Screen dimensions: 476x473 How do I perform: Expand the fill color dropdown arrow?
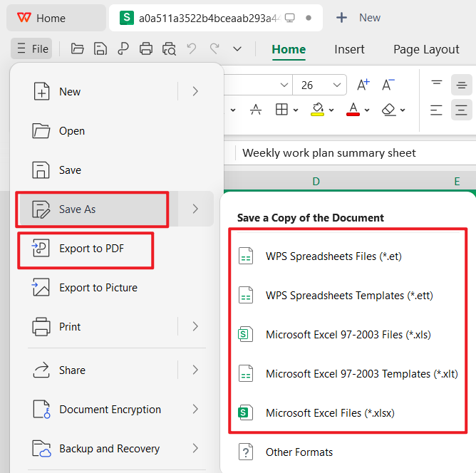[331, 110]
